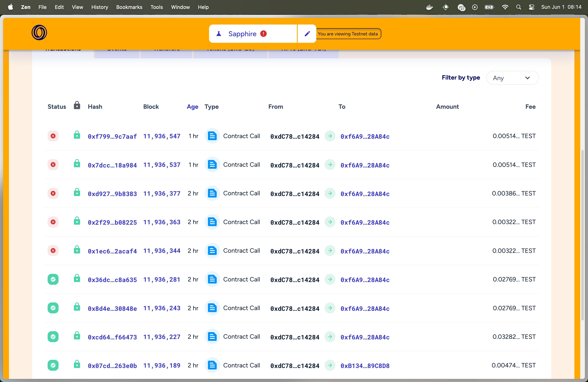This screenshot has width=588, height=382.
Task: Click the Docker whale menu bar icon
Action: click(430, 7)
